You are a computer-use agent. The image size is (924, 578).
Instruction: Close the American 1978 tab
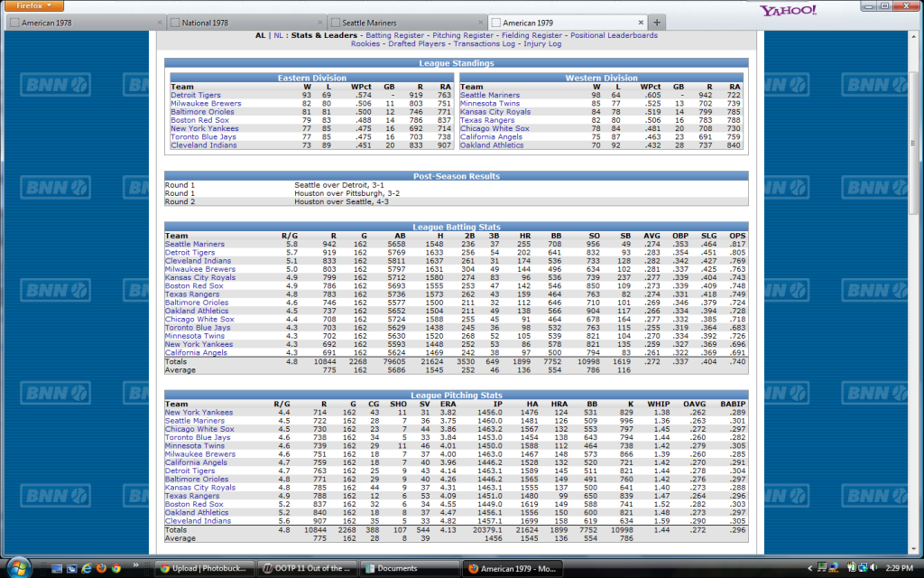coord(160,23)
